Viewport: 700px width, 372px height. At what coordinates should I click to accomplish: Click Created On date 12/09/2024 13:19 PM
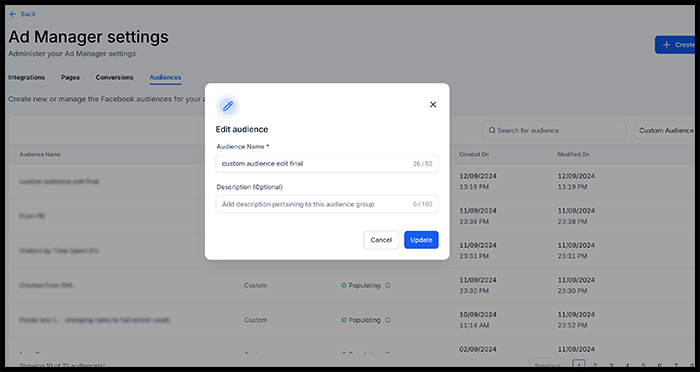[x=478, y=181]
